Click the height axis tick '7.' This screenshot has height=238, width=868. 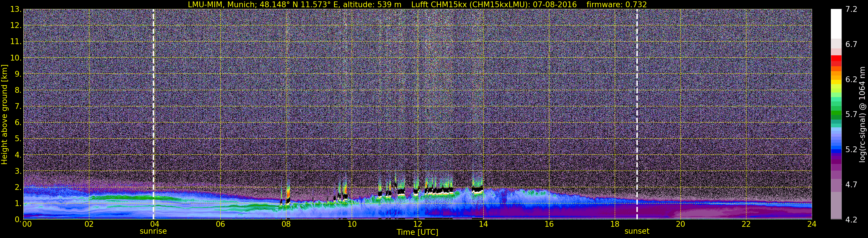[18, 106]
